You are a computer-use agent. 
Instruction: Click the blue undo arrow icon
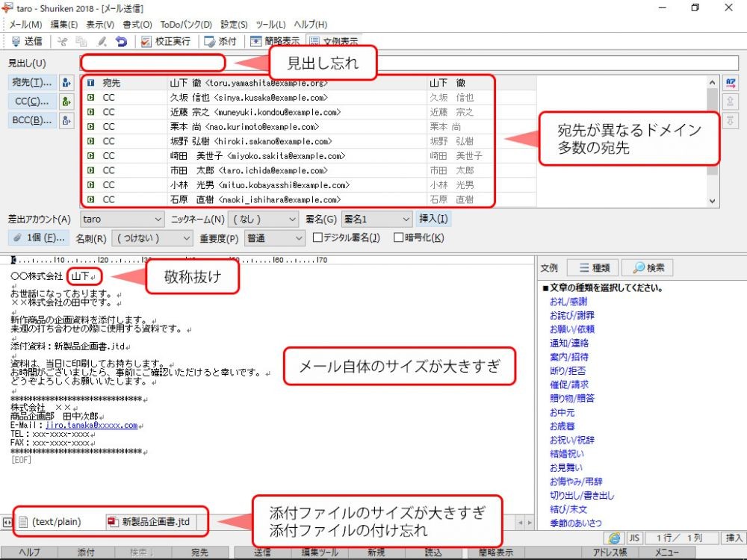(x=122, y=41)
